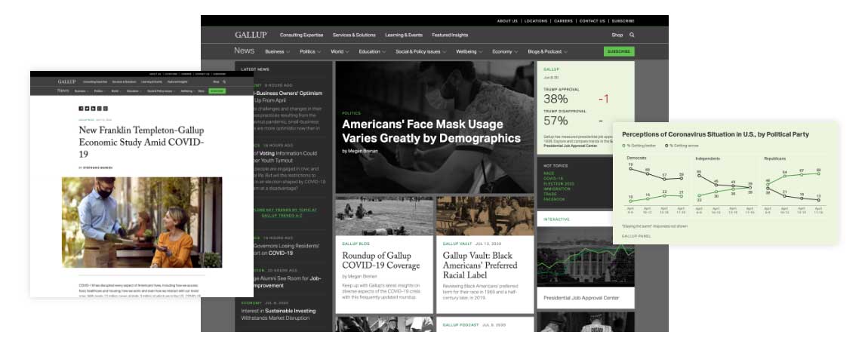
Task: Open Roundup of Gallup COVID-19 Coverage article
Action: click(x=381, y=261)
